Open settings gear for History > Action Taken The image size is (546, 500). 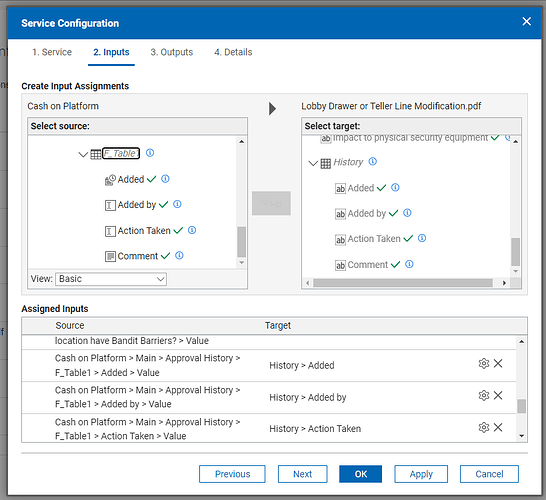tap(484, 427)
